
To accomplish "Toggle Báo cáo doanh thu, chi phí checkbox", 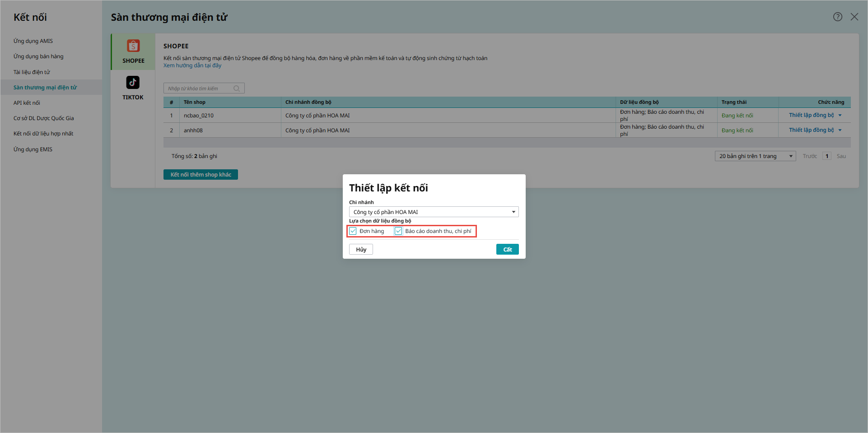I will [398, 231].
